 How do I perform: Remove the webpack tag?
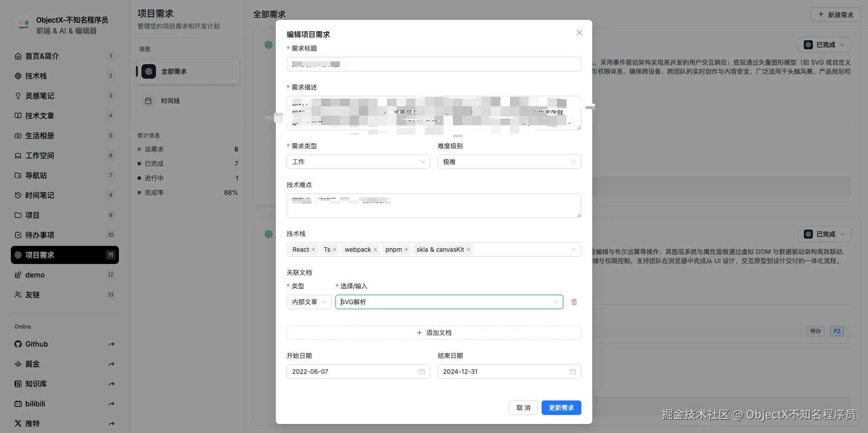click(375, 249)
